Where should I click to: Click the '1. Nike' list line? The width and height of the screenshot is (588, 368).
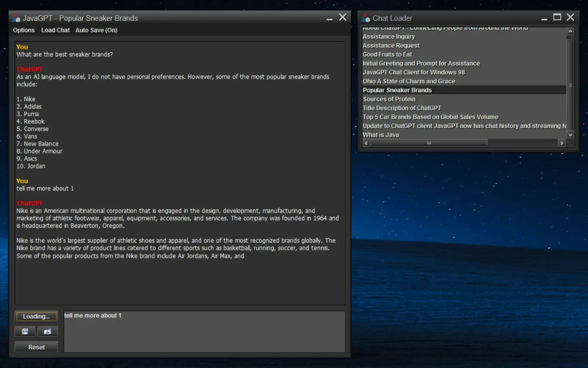[x=26, y=99]
